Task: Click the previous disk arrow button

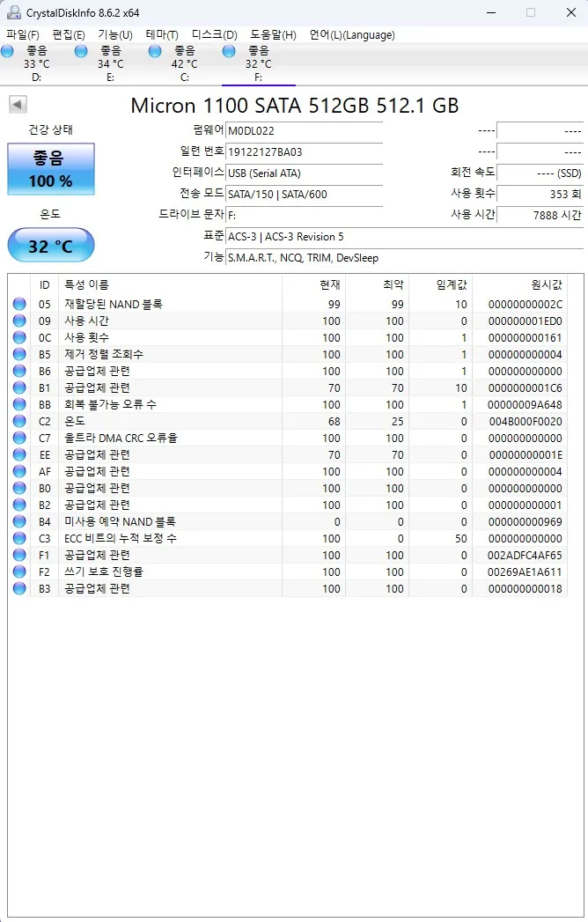Action: coord(18,105)
